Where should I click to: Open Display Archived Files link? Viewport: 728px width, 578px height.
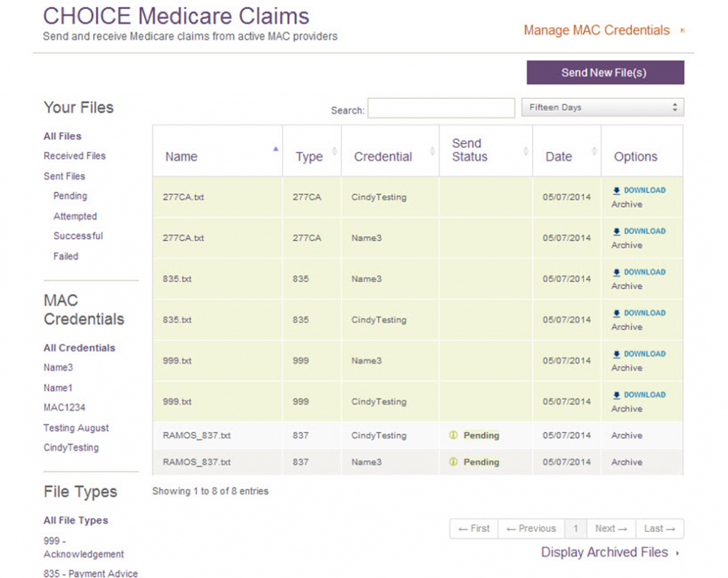[x=605, y=553]
